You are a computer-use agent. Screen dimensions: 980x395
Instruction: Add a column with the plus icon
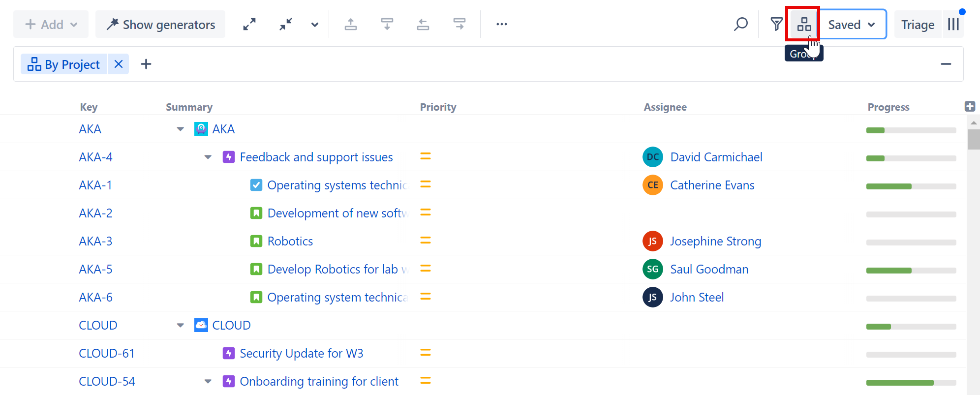(970, 106)
